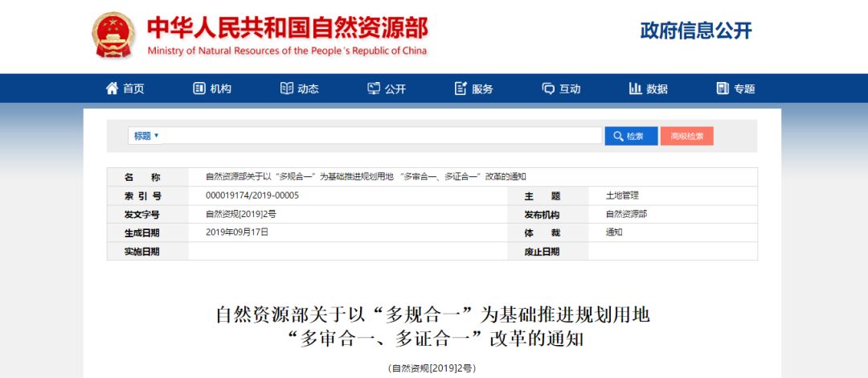Click the home icon beside 首页
Viewport: 868px width, 378px height.
coord(113,88)
